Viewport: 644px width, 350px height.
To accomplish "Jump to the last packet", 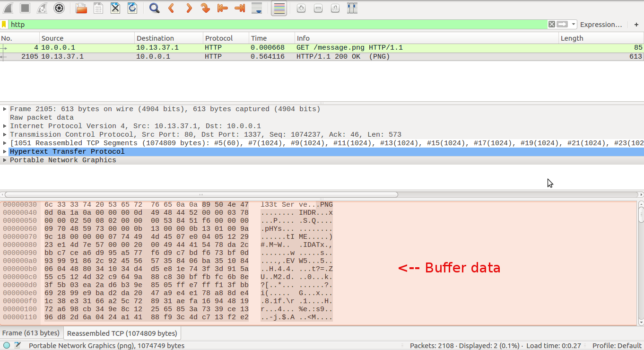I will 240,8.
